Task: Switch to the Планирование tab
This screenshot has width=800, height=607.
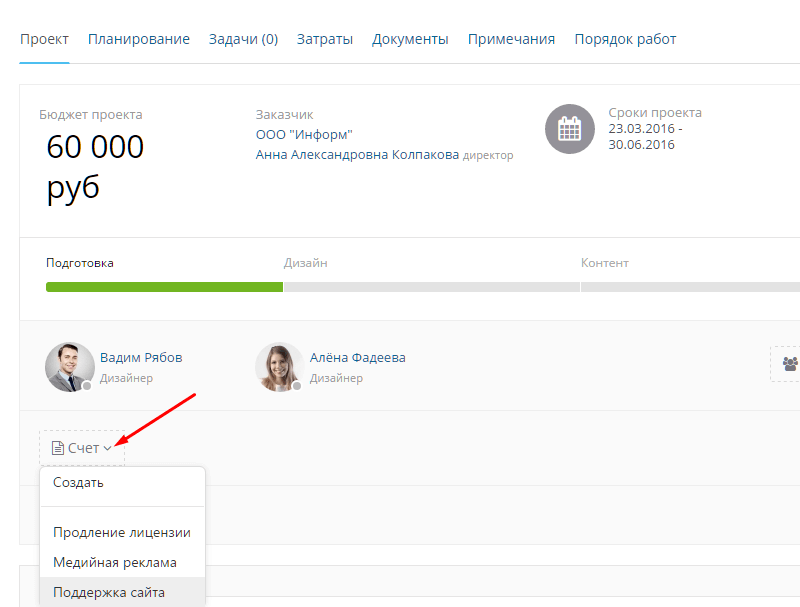Action: [x=138, y=39]
